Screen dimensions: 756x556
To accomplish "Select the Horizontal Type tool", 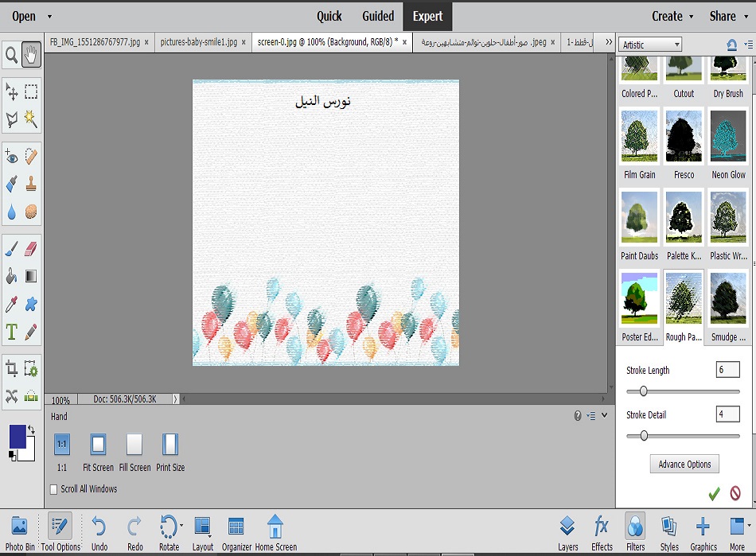I will (12, 331).
